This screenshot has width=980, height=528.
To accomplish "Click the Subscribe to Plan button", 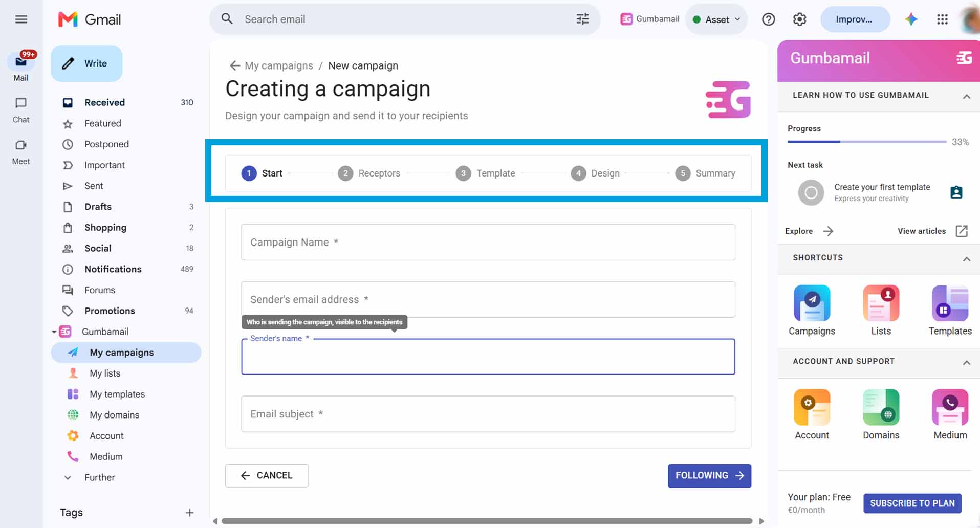I will 912,503.
